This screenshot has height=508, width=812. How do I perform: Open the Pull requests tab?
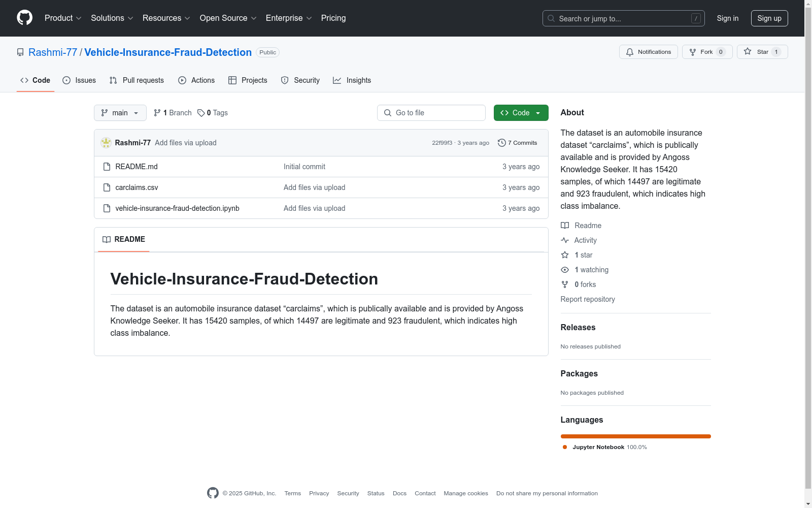[137, 80]
